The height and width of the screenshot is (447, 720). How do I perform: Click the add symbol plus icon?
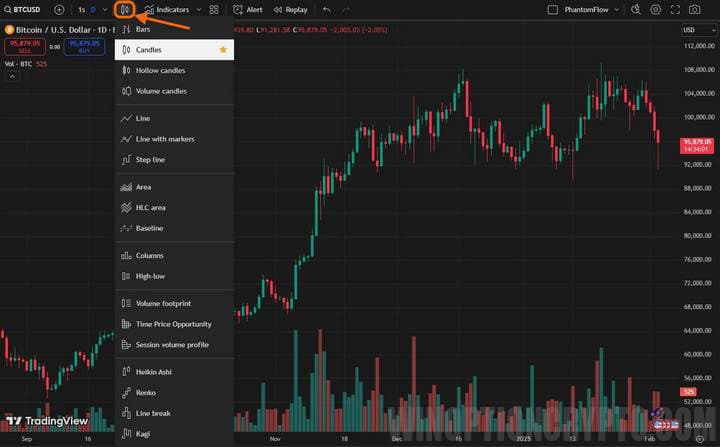pos(59,10)
